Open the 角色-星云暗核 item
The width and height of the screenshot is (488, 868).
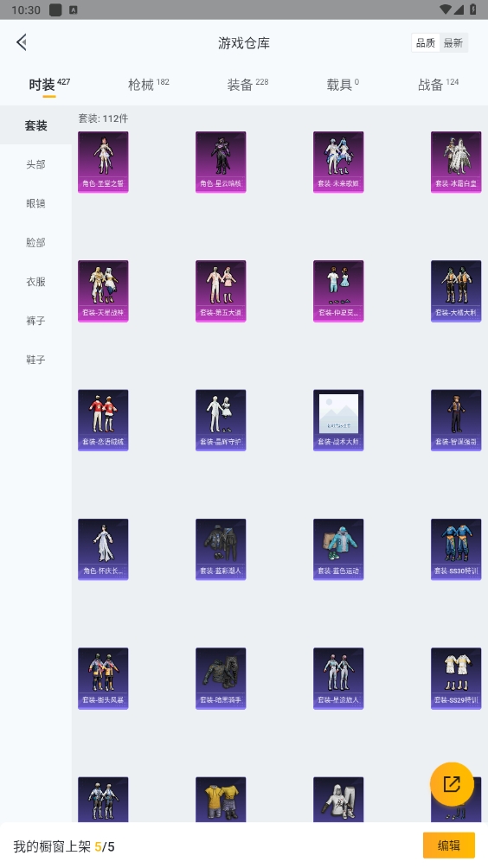[x=221, y=163]
